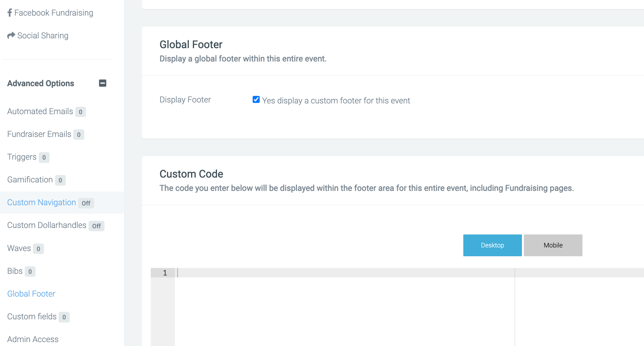Open Bibs option in sidebar

point(15,271)
